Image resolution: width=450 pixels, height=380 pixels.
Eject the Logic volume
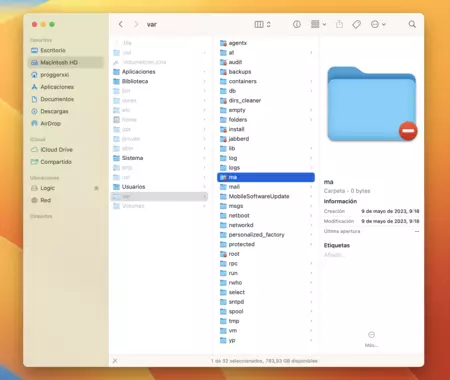click(x=96, y=188)
